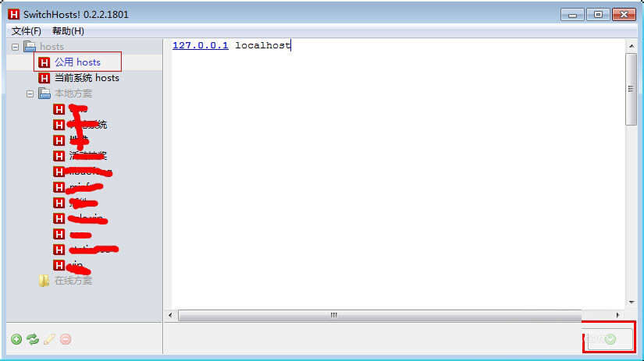Screen dimensions: 644x361
Task: Click the first local scheme H icon
Action: (59, 109)
